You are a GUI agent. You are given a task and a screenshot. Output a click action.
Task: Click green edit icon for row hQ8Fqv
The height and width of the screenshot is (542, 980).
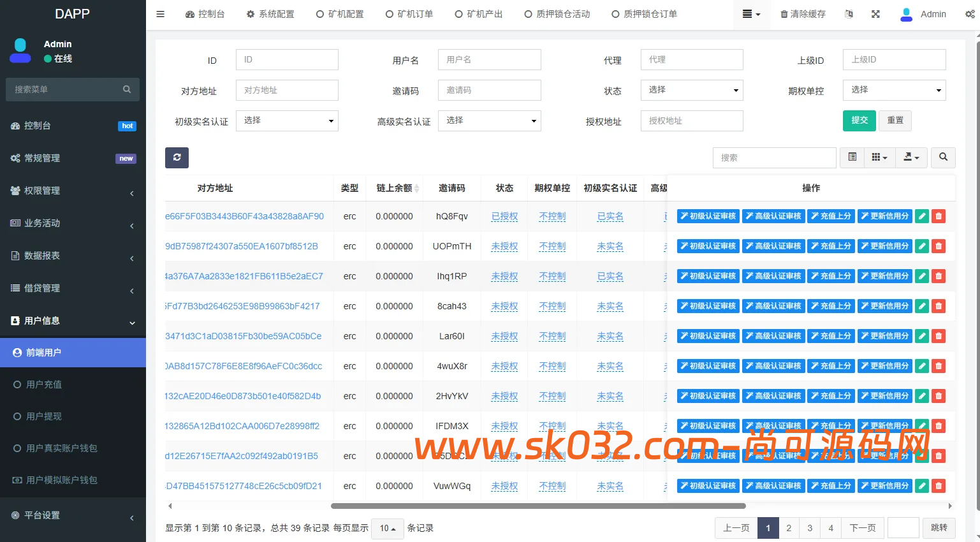tap(922, 216)
